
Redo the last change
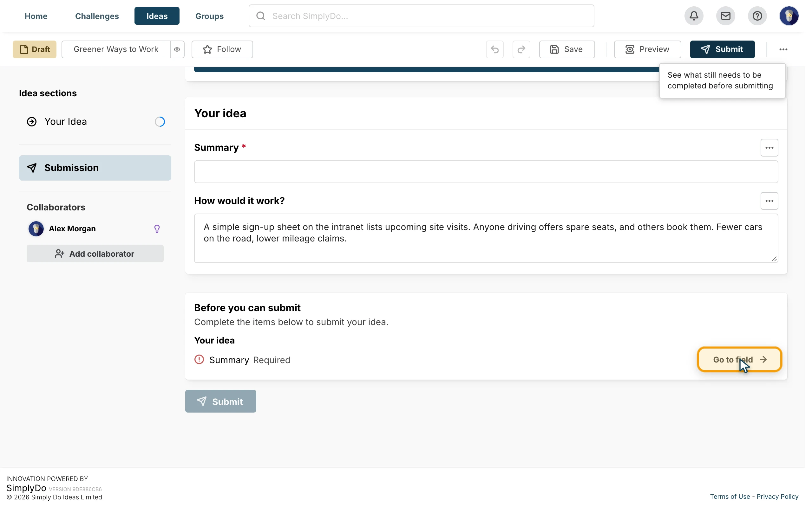pos(521,49)
